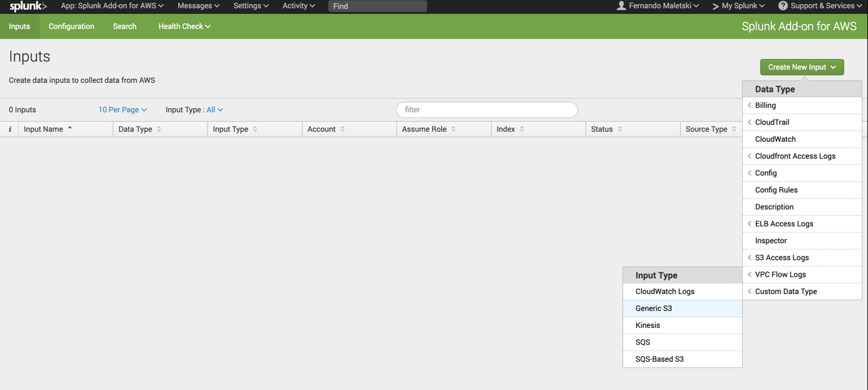Choose SQS-Based S3 input type
Image resolution: width=868 pixels, height=390 pixels.
click(682, 359)
